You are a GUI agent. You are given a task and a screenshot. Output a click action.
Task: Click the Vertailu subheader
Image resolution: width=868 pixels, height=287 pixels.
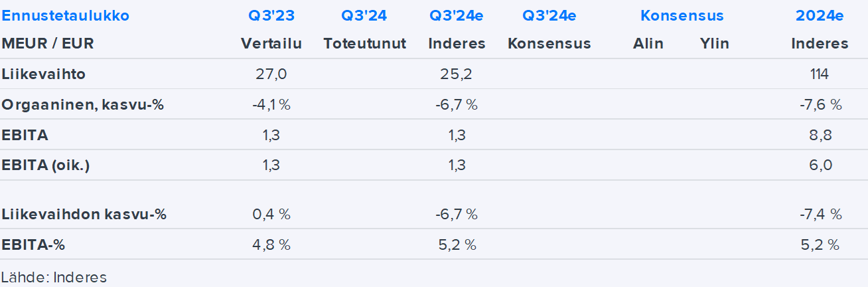[x=271, y=44]
